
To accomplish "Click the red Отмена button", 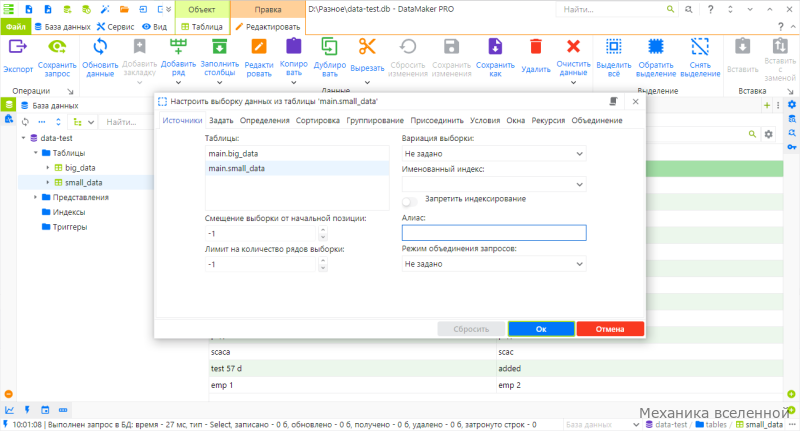I will [x=610, y=329].
